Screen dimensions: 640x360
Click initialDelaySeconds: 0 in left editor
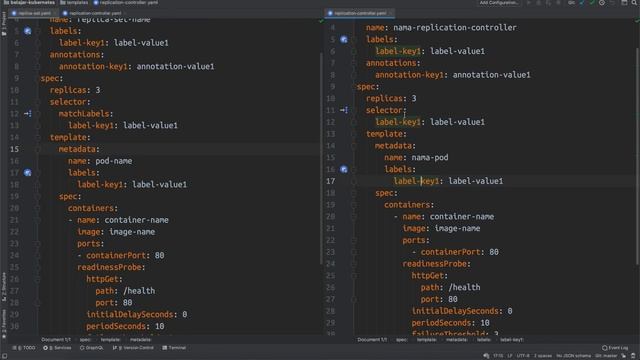tap(136, 315)
